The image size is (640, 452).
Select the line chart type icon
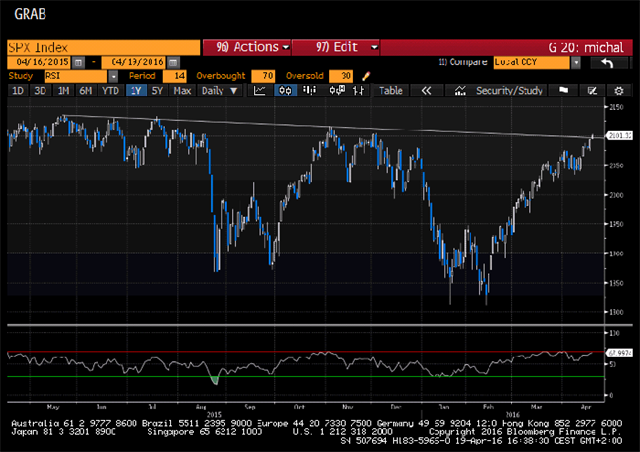(x=260, y=91)
